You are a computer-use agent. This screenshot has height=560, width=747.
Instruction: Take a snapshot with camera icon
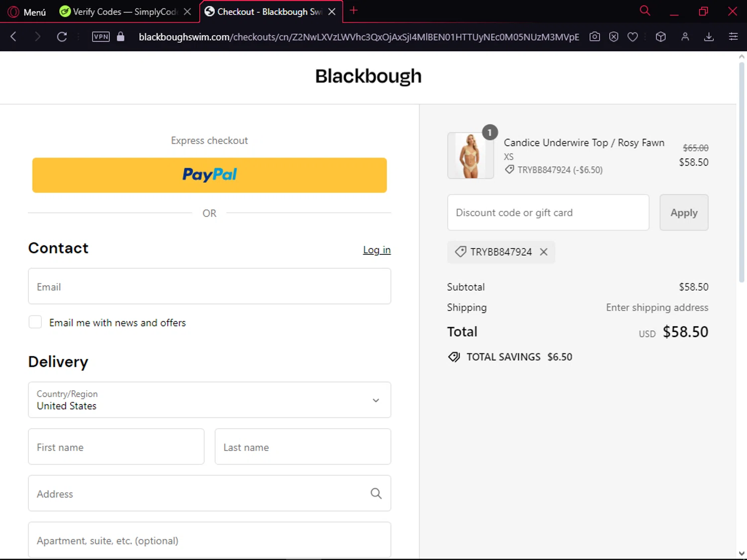point(595,36)
